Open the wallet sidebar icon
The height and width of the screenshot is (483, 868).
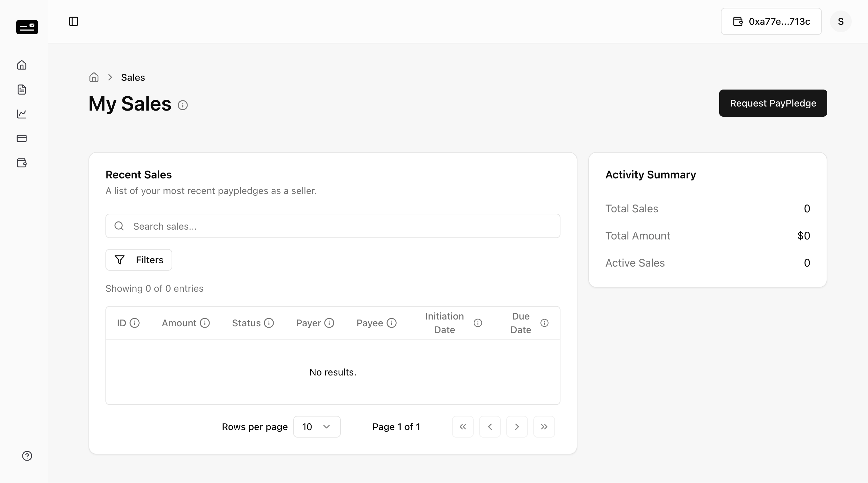coord(22,163)
